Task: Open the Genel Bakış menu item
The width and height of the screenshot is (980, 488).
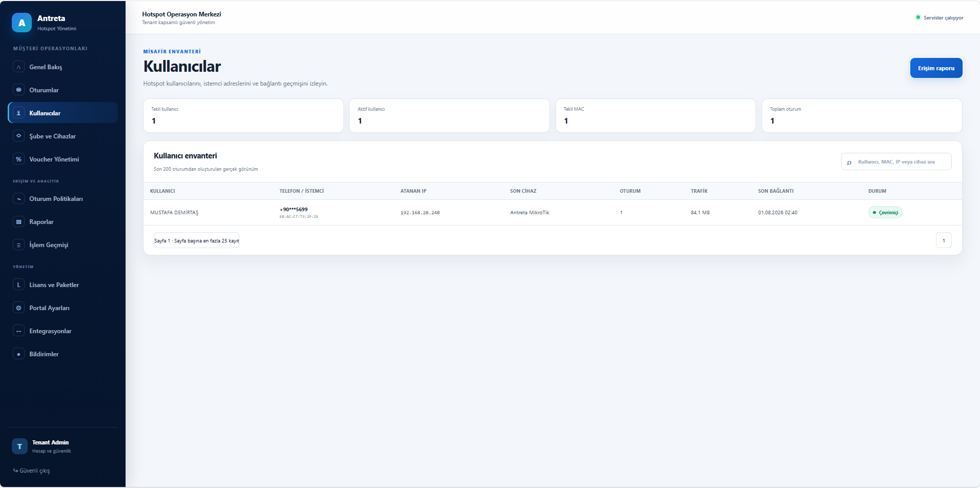Action: tap(63, 67)
